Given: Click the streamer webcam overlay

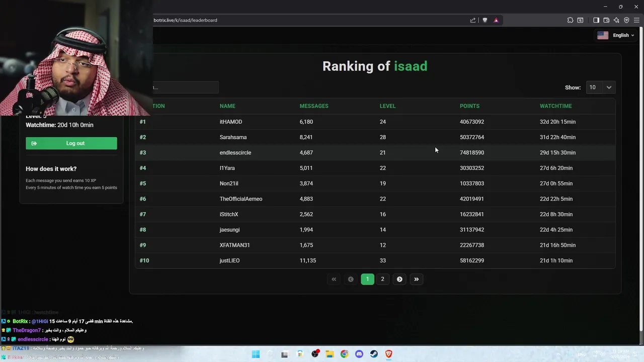Looking at the screenshot, I should [76, 58].
